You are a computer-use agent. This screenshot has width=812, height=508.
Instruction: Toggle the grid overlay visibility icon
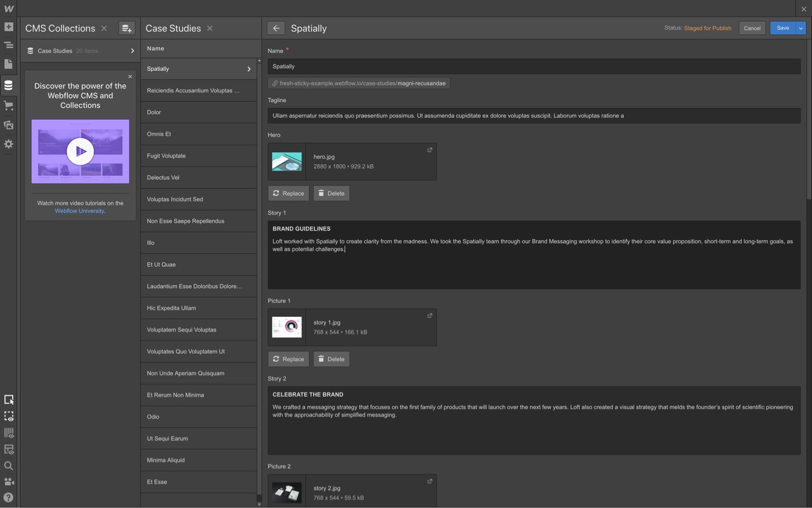(x=9, y=433)
